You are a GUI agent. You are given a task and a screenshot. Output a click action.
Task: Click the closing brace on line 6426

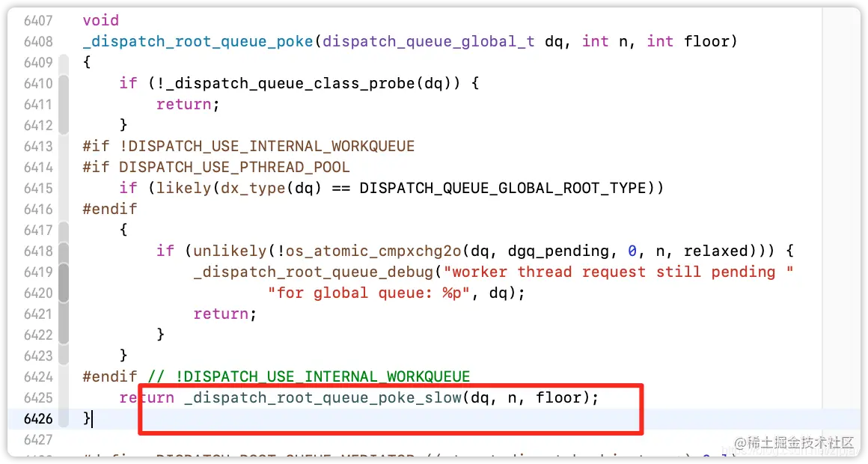point(85,418)
